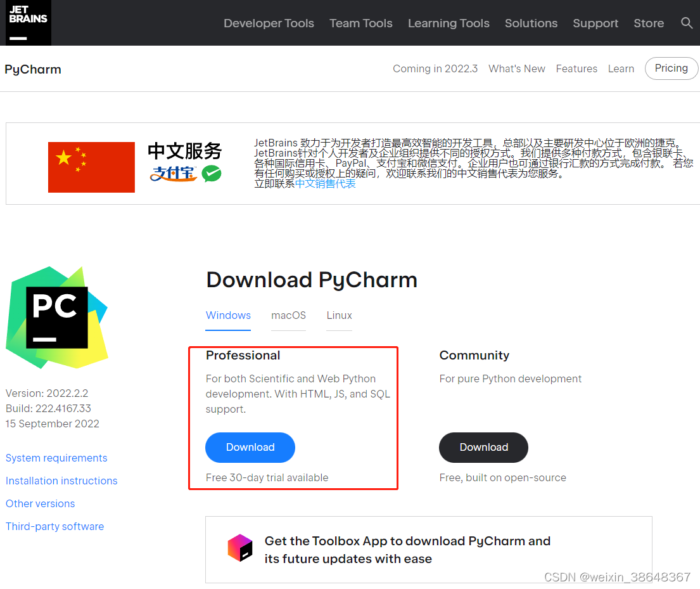This screenshot has height=589, width=700.
Task: Download PyCharm Professional edition
Action: 250,448
